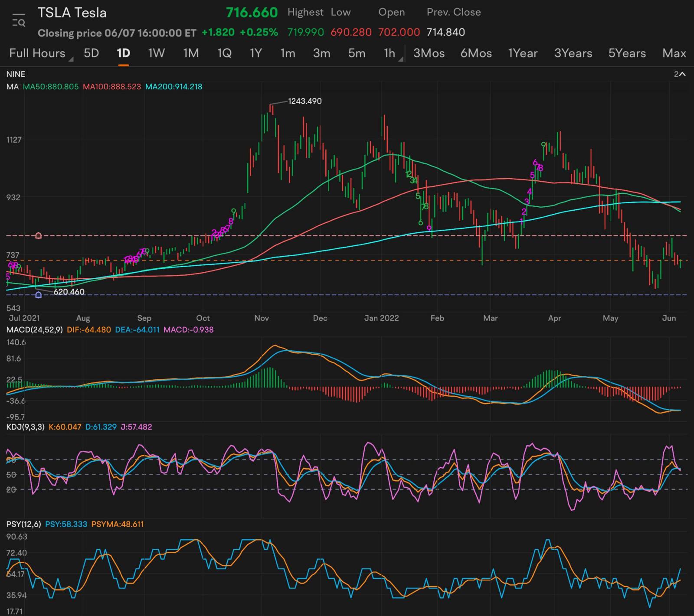
Task: Click the red circle marker on dashed resistance line
Action: (38, 236)
